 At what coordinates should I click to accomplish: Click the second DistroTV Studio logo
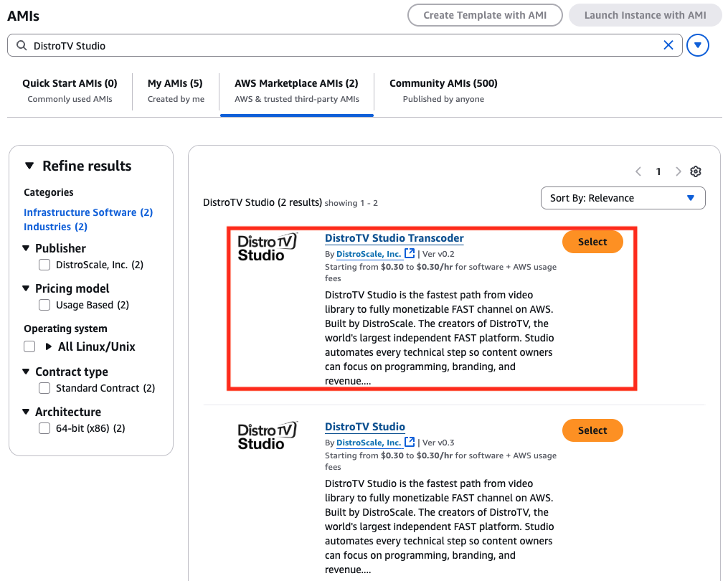coord(267,435)
